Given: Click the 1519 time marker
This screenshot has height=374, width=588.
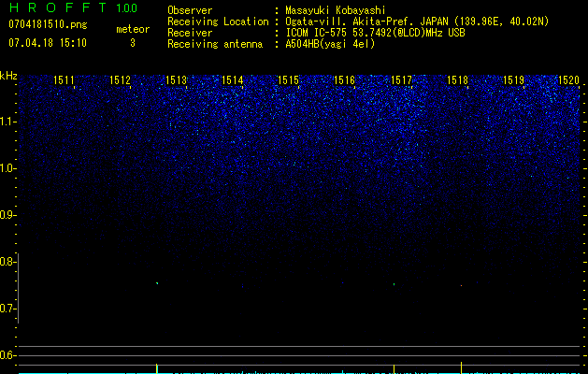Looking at the screenshot, I should 513,79.
